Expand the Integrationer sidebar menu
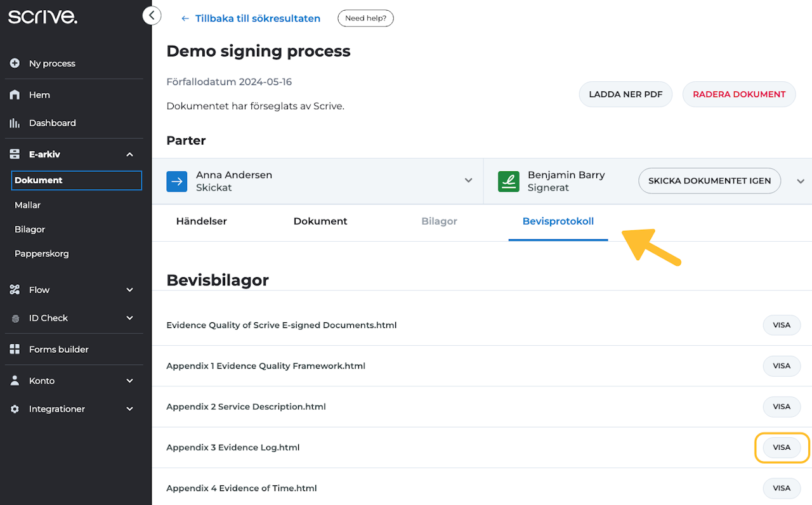The image size is (812, 505). click(x=129, y=409)
